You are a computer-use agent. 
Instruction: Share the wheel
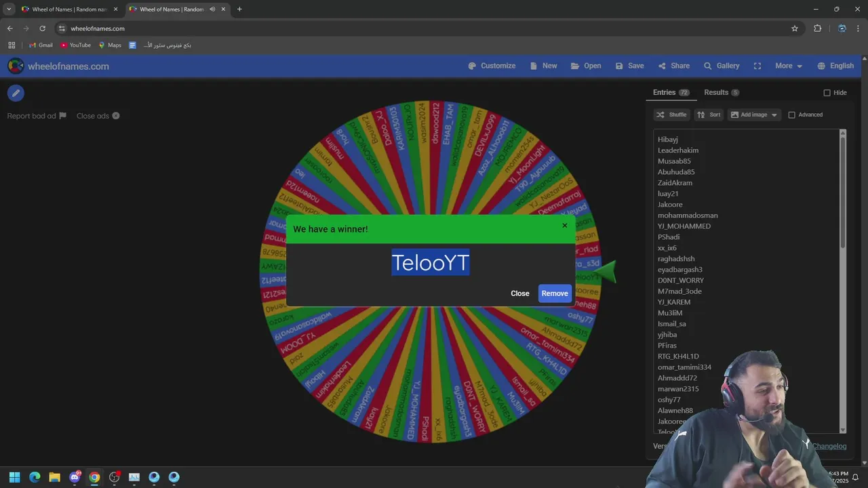pyautogui.click(x=673, y=66)
